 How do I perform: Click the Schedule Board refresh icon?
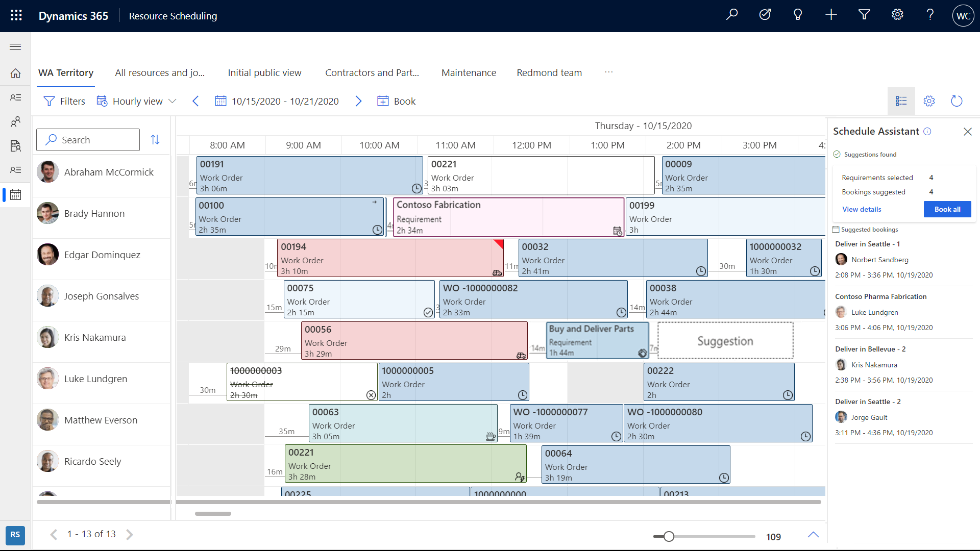957,101
